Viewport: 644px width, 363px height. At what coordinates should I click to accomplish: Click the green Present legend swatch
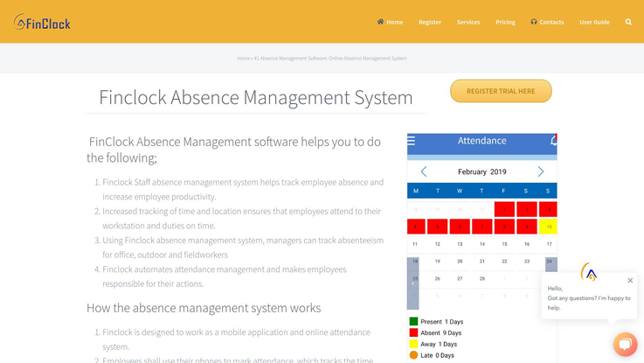413,322
